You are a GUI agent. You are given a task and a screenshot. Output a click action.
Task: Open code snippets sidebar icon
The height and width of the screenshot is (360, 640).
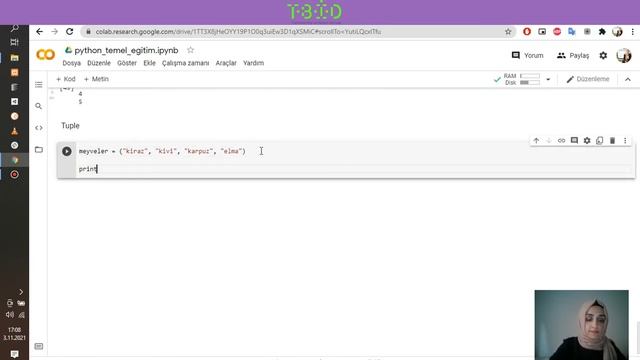[39, 128]
